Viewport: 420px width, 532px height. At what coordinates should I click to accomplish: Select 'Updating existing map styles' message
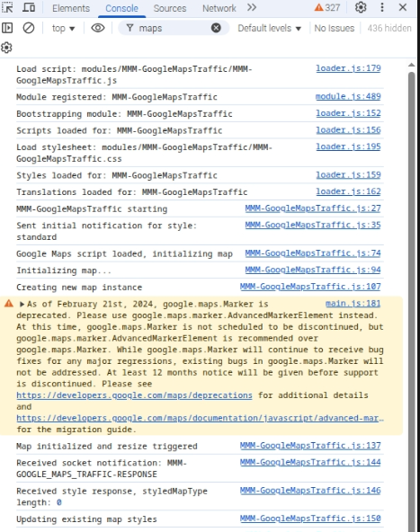(86, 519)
